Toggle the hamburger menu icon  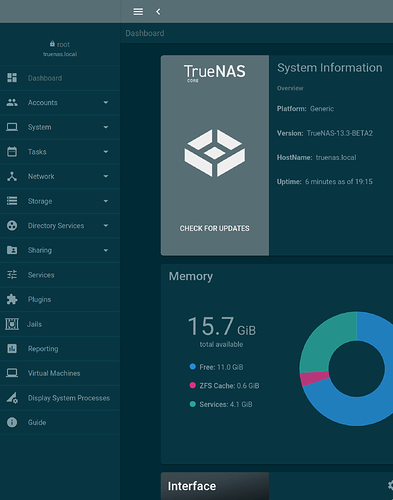138,12
